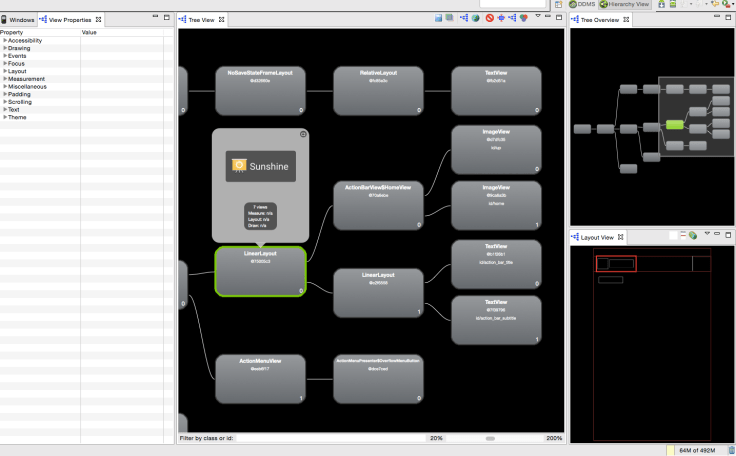The width and height of the screenshot is (736, 456).
Task: Click the small icon atop the Sunshine preview
Action: click(303, 134)
